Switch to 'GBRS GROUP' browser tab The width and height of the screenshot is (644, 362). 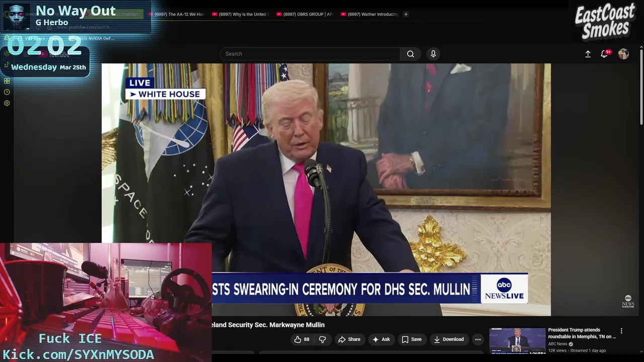click(304, 14)
